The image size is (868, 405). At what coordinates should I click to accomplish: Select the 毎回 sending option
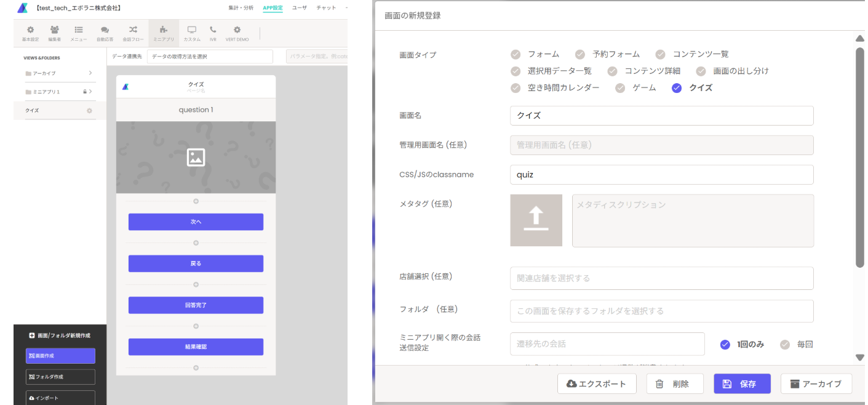785,345
